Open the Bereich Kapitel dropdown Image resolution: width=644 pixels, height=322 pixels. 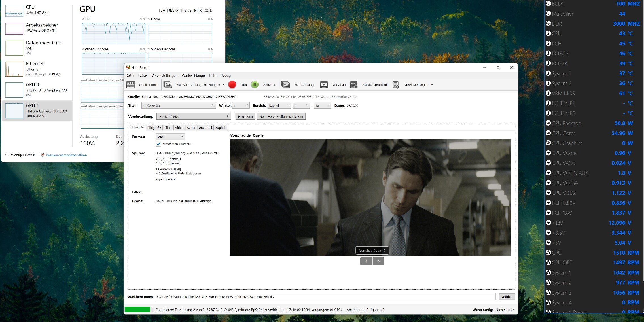tap(279, 105)
